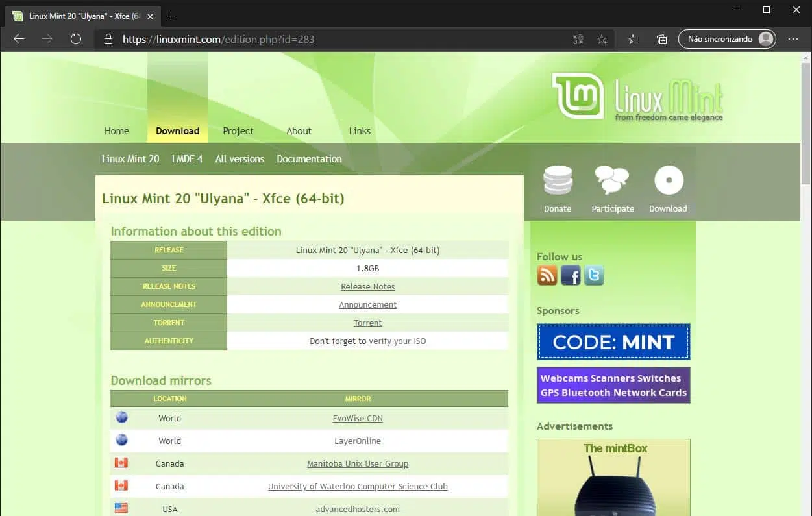This screenshot has height=516, width=812.
Task: Click the globe icon beside EvoWise CDN
Action: click(121, 417)
